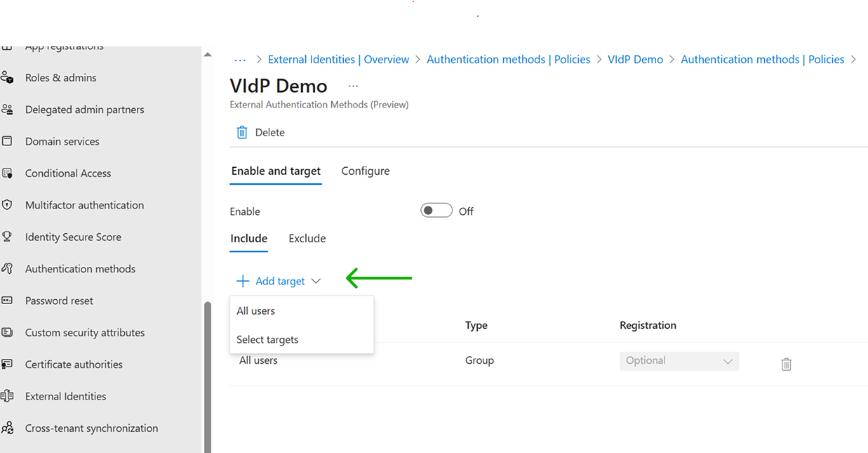Delete the All users row with trash icon
Image resolution: width=868 pixels, height=453 pixels.
[786, 364]
